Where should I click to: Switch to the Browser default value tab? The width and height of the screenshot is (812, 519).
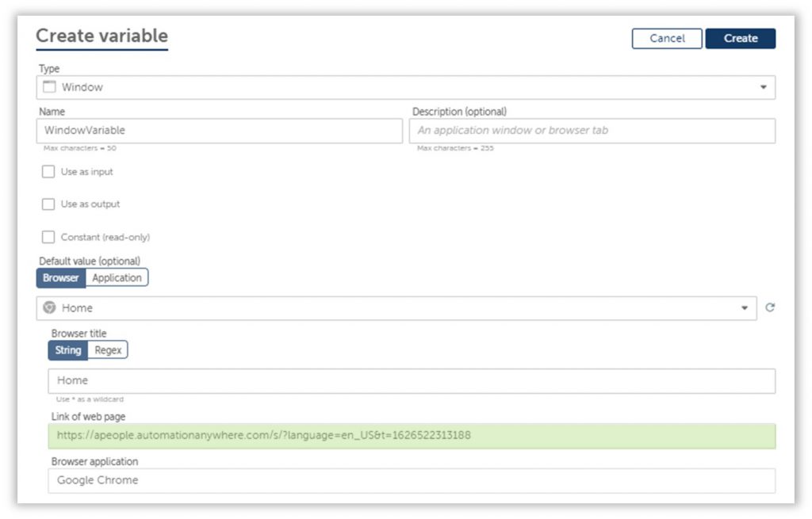60,278
